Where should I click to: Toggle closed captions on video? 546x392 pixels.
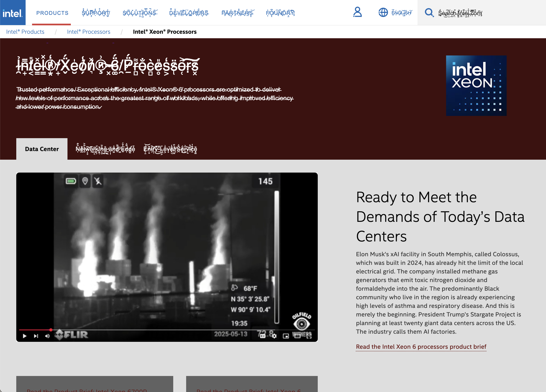263,336
